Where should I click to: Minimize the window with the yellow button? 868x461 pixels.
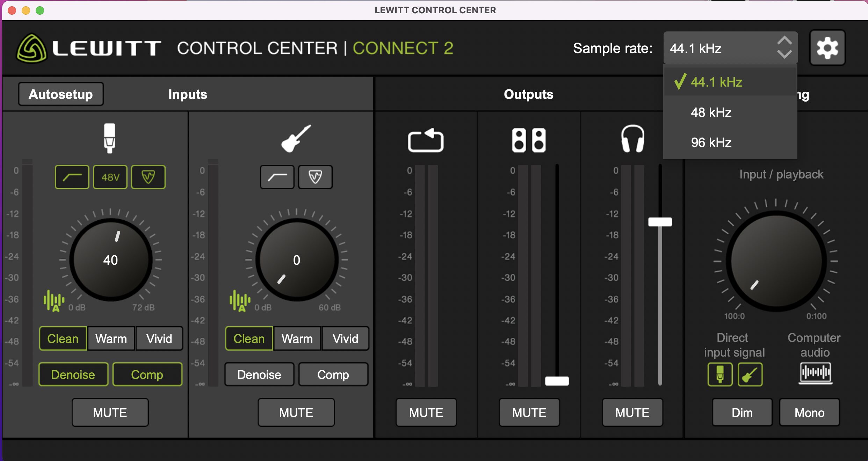(x=26, y=10)
